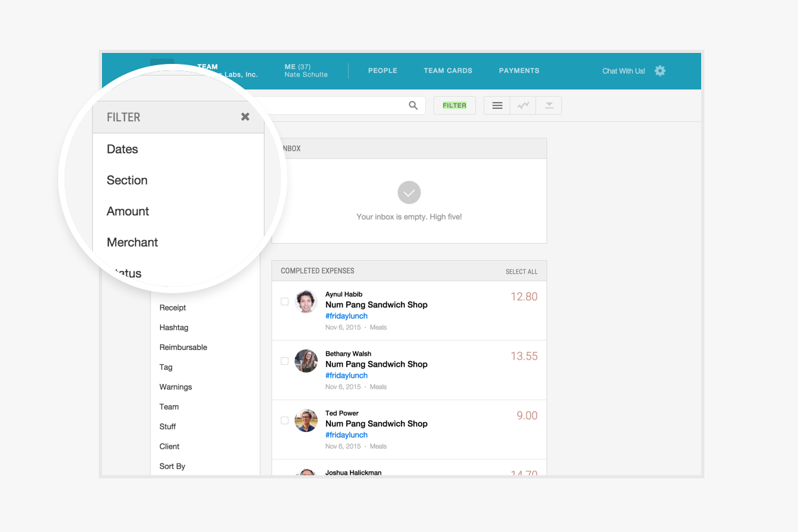Close the Filter panel with X
Viewport: 798px width, 532px height.
245,117
